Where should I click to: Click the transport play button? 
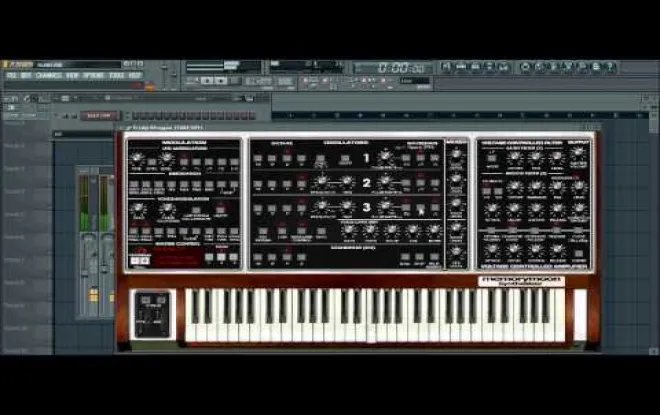tap(207, 80)
